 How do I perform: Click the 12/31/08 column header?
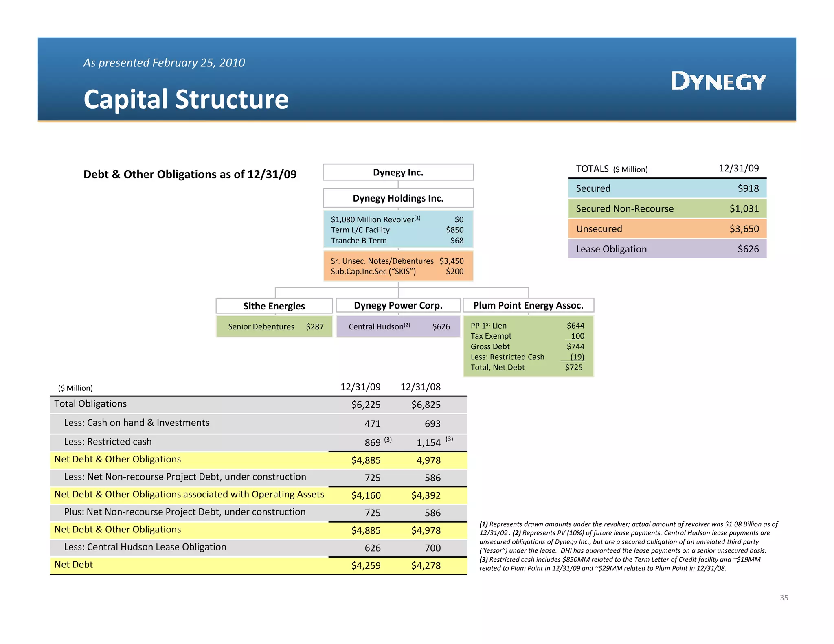click(420, 387)
